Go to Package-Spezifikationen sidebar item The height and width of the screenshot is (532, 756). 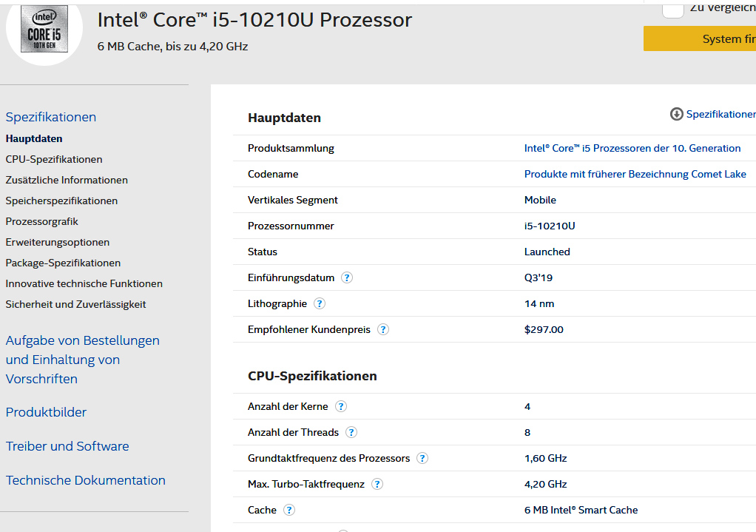pyautogui.click(x=63, y=263)
